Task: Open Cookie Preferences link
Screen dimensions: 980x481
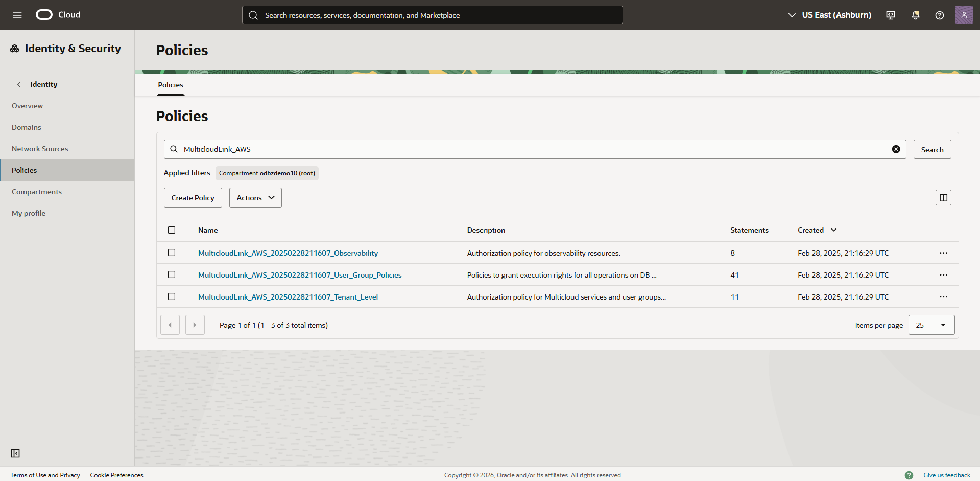Action: [x=116, y=475]
